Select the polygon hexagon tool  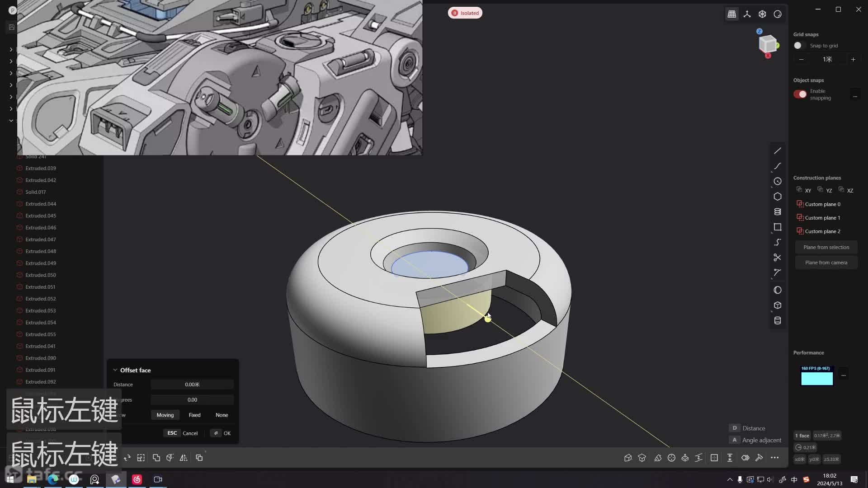[x=778, y=197]
